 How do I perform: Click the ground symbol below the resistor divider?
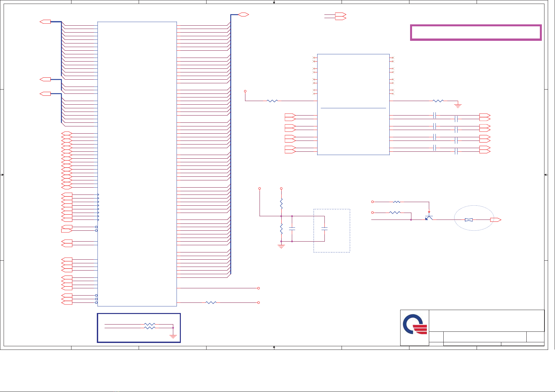pos(281,246)
